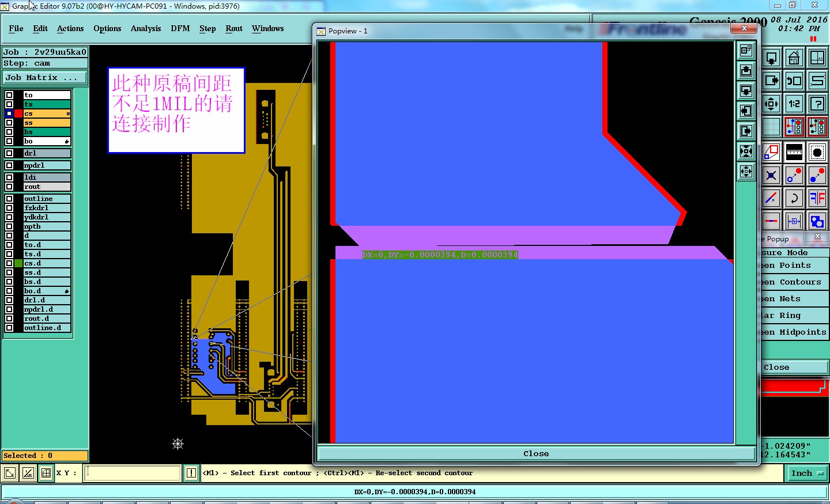Toggle display checkbox for layer rout
Viewport: 830px width, 504px height.
click(x=9, y=187)
